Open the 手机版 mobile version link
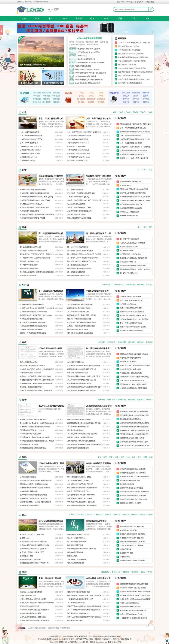The image size is (169, 644). tap(121, 2)
